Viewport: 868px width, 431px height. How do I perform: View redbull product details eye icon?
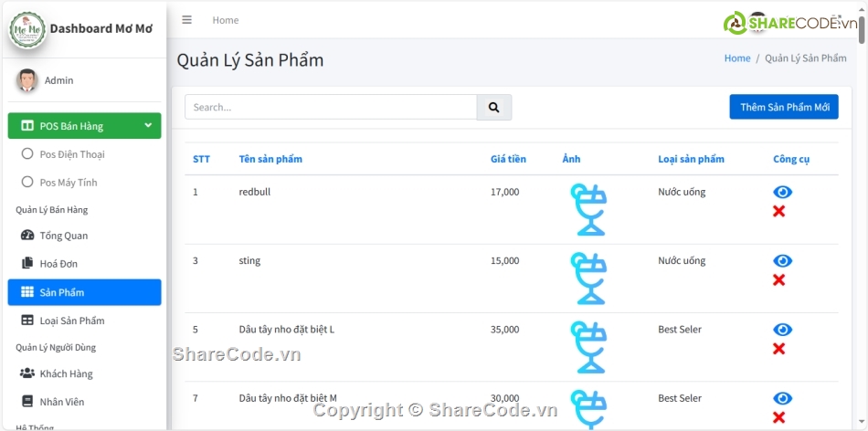point(782,192)
